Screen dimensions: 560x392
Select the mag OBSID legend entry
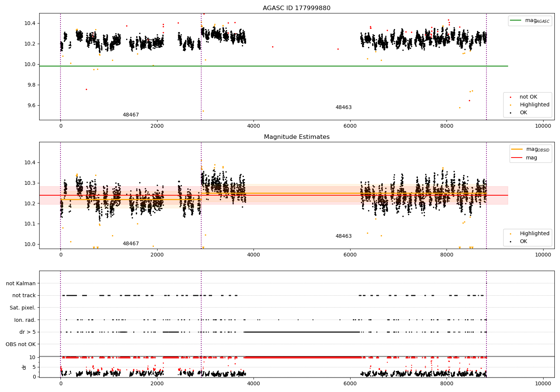tap(531, 149)
